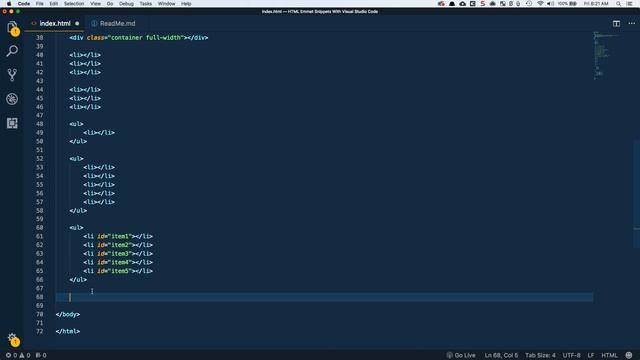Open the Help menu
Viewport: 640px width, 360px height.
click(x=186, y=4)
